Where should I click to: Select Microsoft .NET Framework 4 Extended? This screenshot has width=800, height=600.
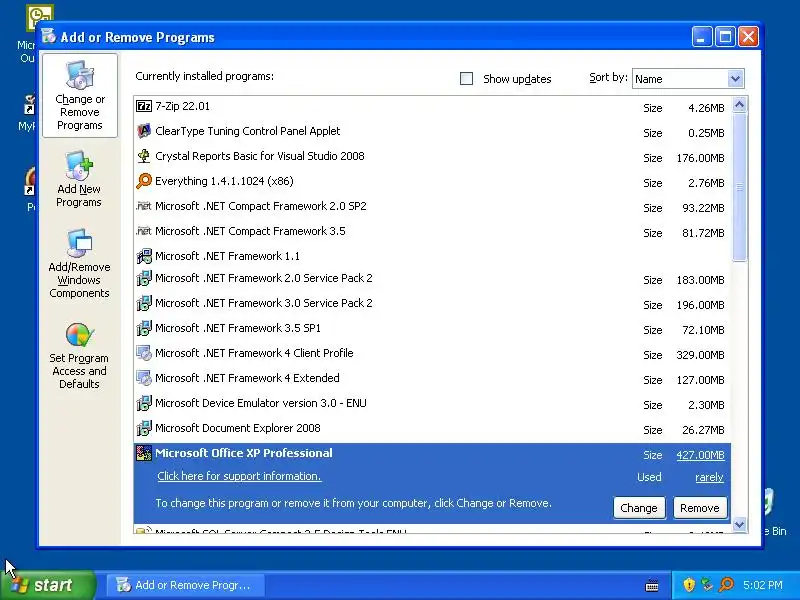click(432, 379)
